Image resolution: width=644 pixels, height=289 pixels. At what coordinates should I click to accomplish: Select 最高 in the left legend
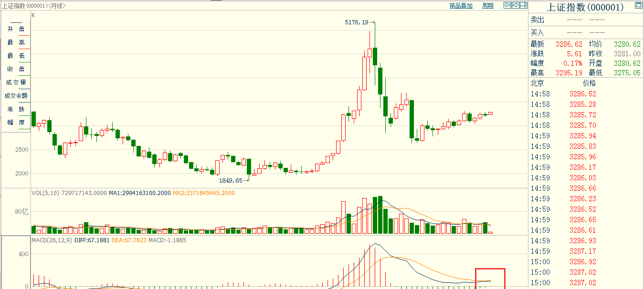point(16,42)
